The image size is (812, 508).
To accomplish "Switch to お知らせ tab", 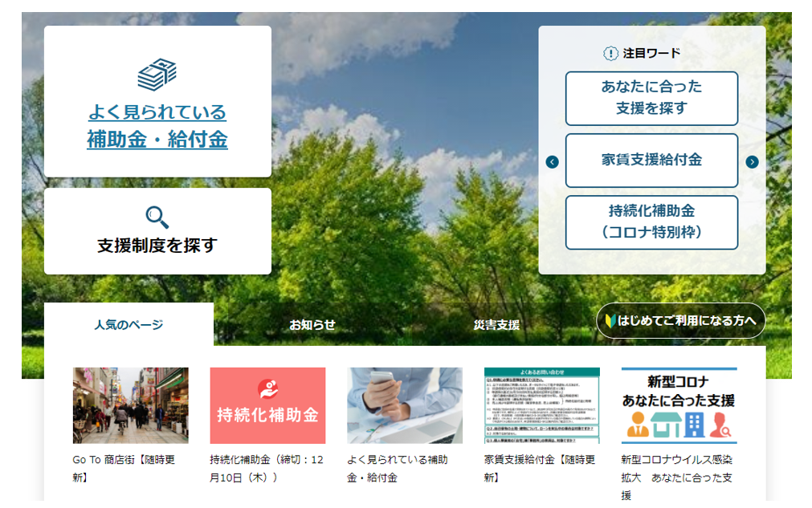I will click(312, 325).
